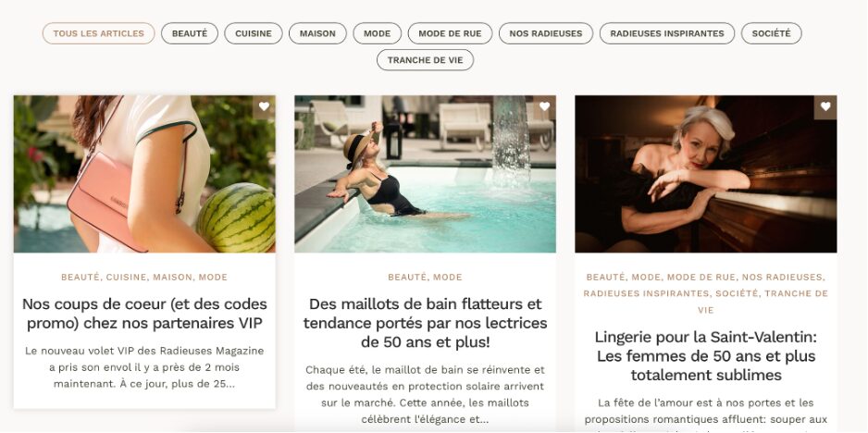868x433 pixels.
Task: Open article Nos coups de coeur title
Action: [144, 314]
